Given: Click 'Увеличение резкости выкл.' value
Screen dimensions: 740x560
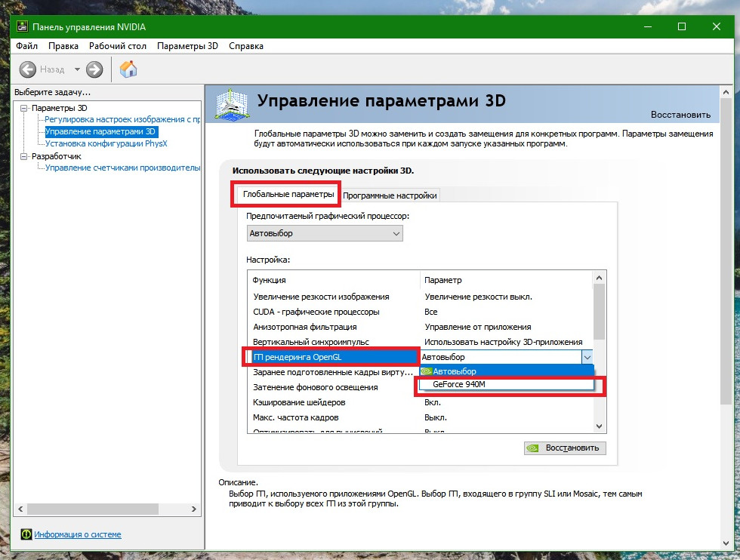Looking at the screenshot, I should [478, 297].
